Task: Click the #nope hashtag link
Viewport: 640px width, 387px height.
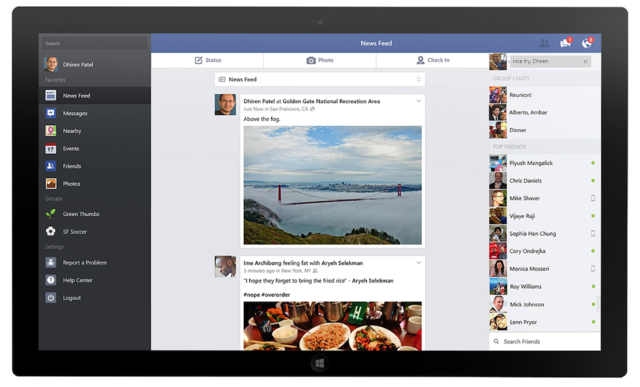Action: 251,295
